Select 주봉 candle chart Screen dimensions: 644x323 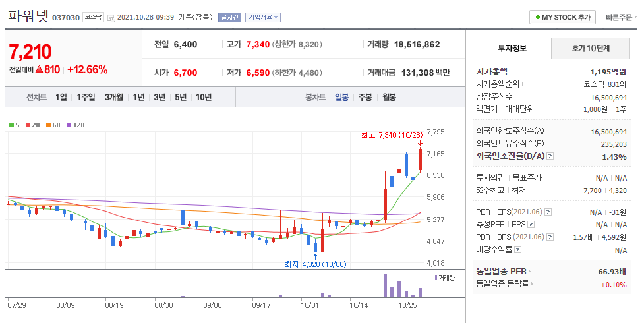(x=365, y=97)
